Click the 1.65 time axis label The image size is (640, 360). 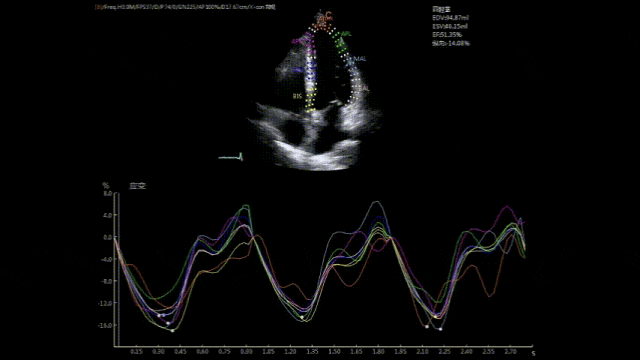point(357,352)
